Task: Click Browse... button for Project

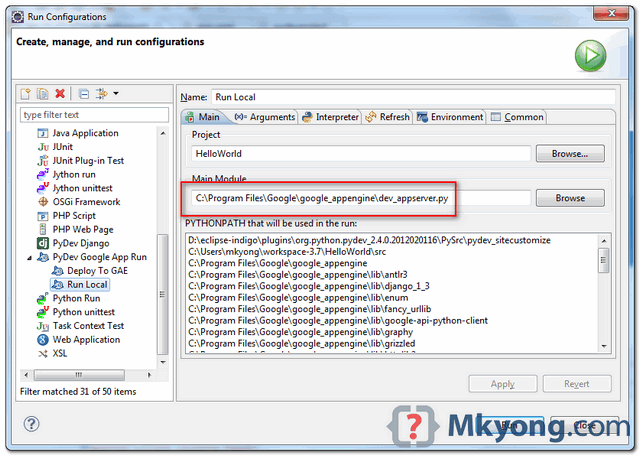Action: 570,153
